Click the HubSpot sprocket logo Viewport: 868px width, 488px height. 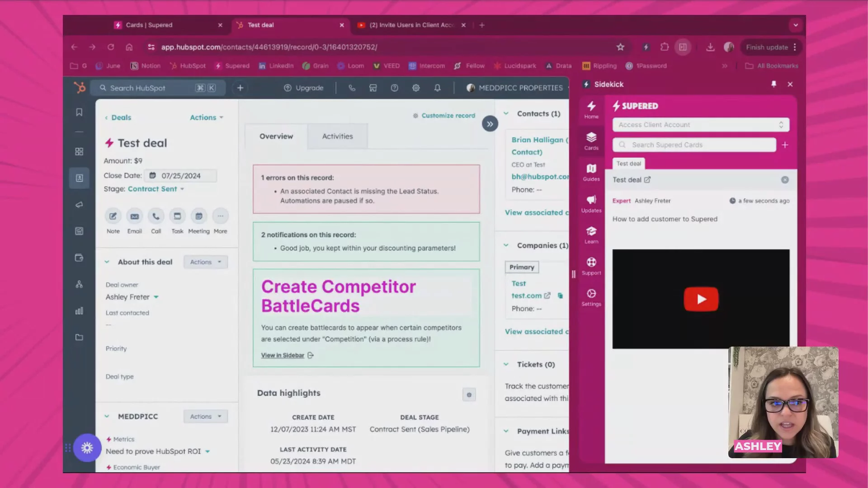tap(80, 88)
